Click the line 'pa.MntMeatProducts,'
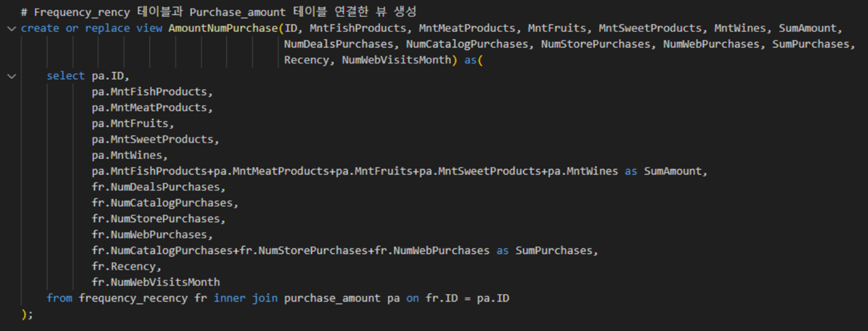Viewport: 868px width, 331px height. (x=152, y=108)
